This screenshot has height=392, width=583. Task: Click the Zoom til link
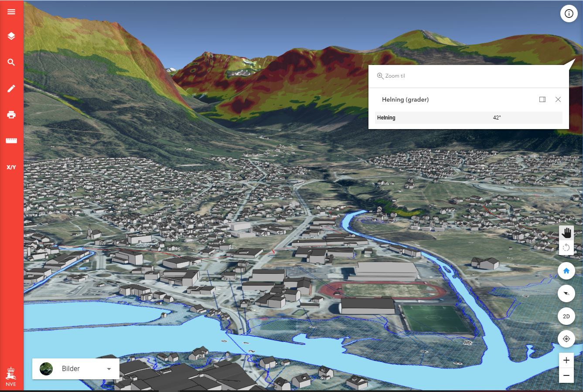pos(391,76)
